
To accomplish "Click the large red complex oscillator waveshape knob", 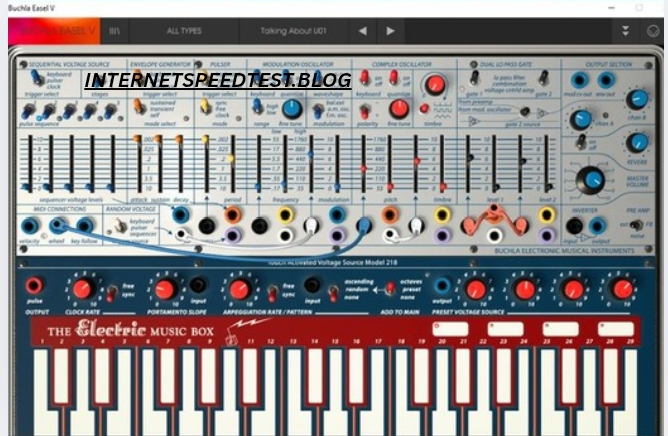I will point(435,84).
